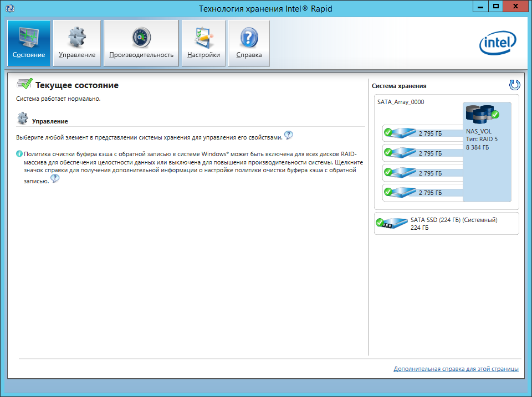Open help bubble after cache policy note
The height and width of the screenshot is (397, 532).
pyautogui.click(x=55, y=179)
